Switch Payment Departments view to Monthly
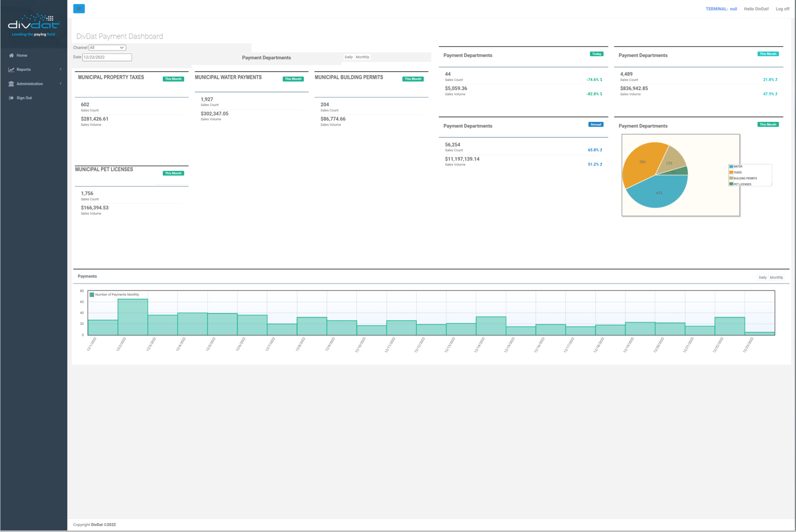The image size is (796, 532). (362, 57)
